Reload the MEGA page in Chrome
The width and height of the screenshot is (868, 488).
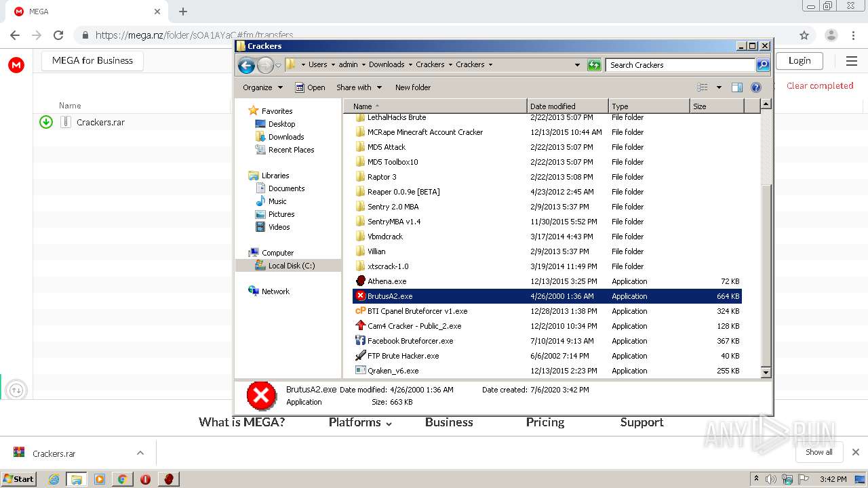(x=58, y=35)
